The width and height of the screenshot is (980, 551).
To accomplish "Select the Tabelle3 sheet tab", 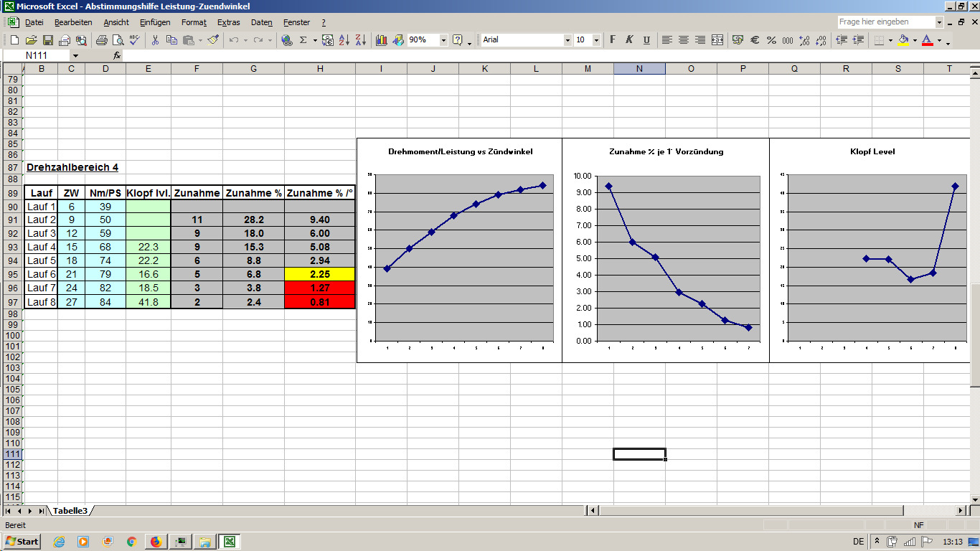I will pos(70,511).
